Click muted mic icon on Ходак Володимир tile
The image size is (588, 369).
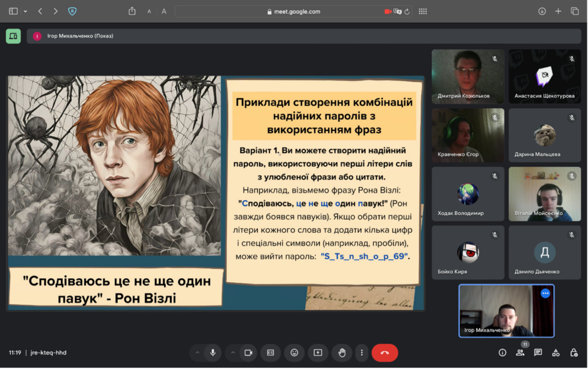coord(495,176)
